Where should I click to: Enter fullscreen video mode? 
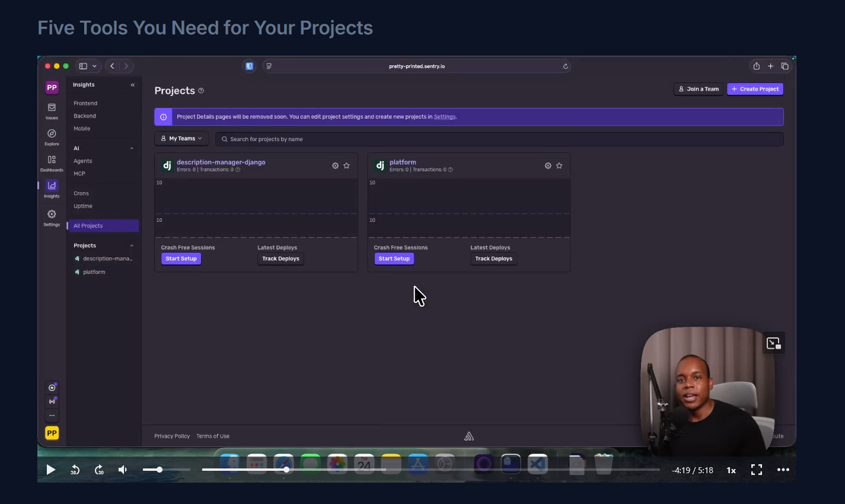pos(757,470)
